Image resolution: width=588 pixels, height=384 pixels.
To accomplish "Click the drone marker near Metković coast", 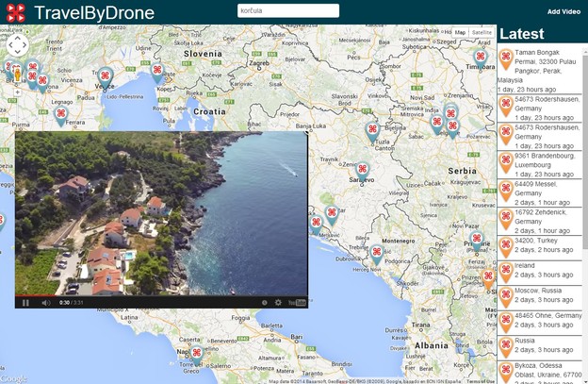I will [x=316, y=225].
